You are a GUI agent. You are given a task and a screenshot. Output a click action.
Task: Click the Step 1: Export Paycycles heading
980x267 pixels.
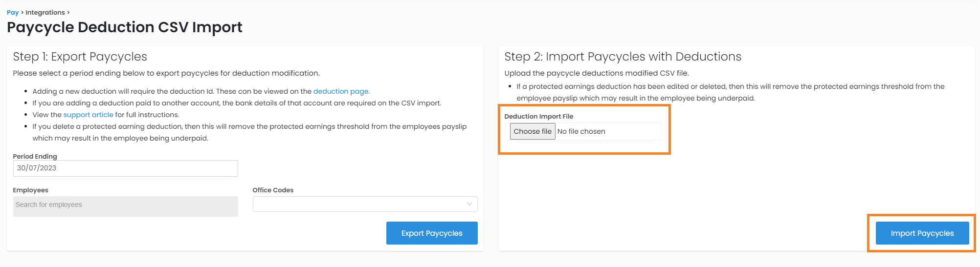pos(80,57)
